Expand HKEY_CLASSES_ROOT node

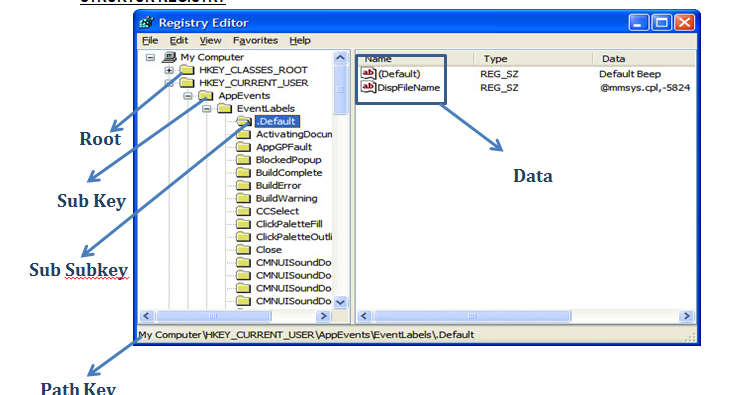click(x=169, y=70)
